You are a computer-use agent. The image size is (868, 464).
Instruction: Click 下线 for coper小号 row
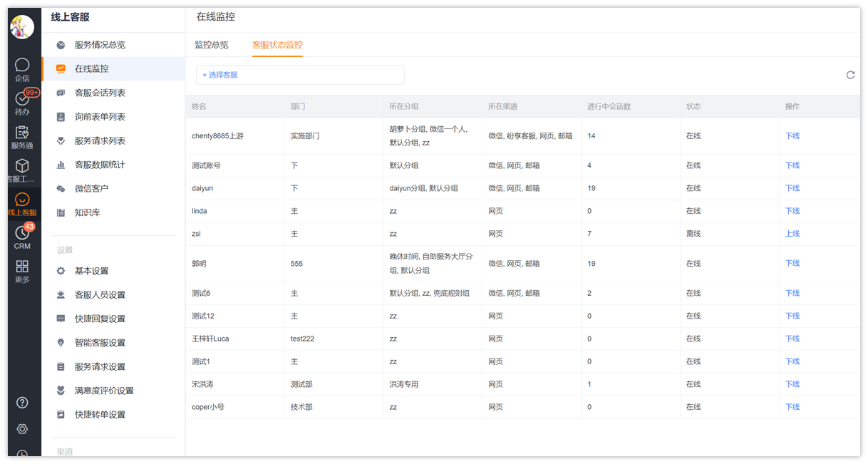(x=792, y=407)
